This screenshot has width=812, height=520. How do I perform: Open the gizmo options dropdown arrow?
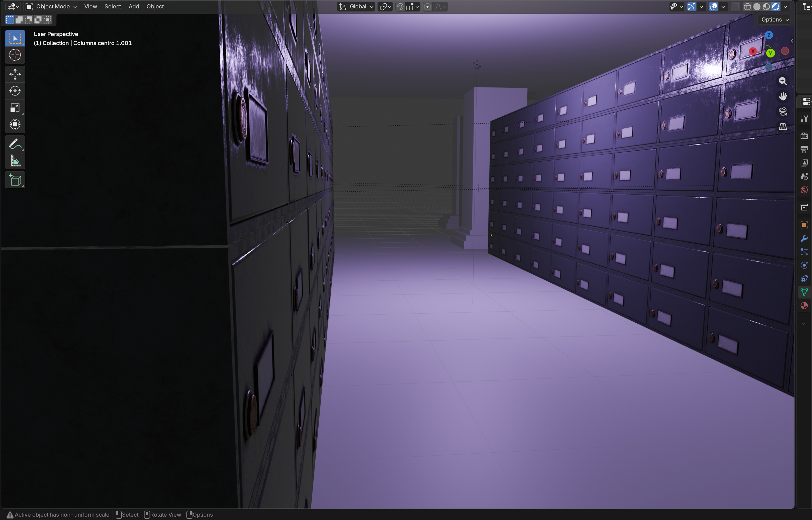tap(701, 6)
